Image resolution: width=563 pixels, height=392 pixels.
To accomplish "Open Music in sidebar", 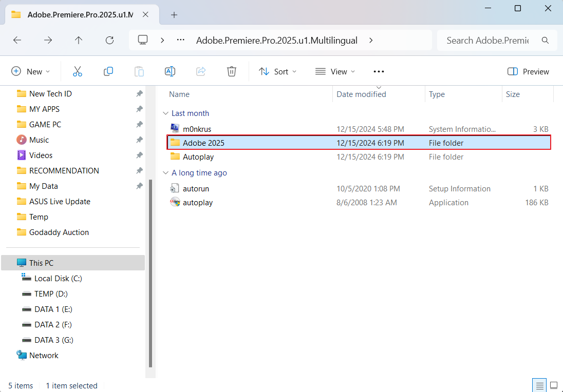I will (x=39, y=140).
